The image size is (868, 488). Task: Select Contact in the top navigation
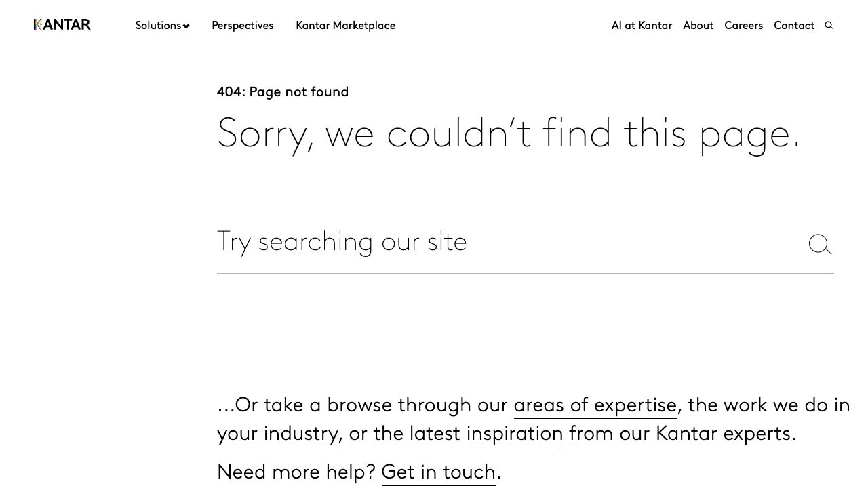click(793, 25)
